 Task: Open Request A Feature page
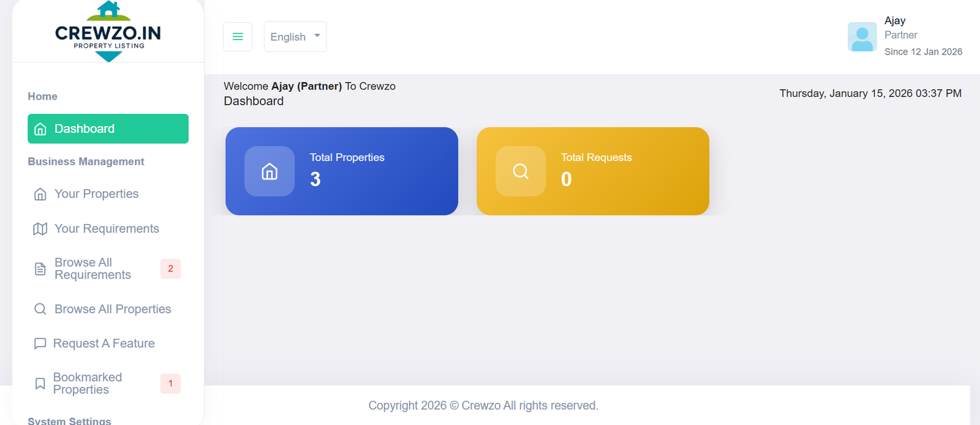104,344
